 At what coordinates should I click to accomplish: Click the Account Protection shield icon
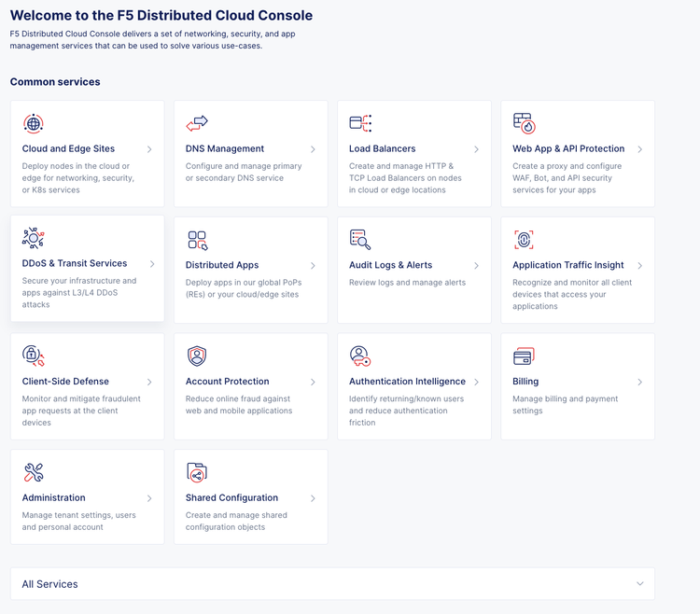[197, 356]
